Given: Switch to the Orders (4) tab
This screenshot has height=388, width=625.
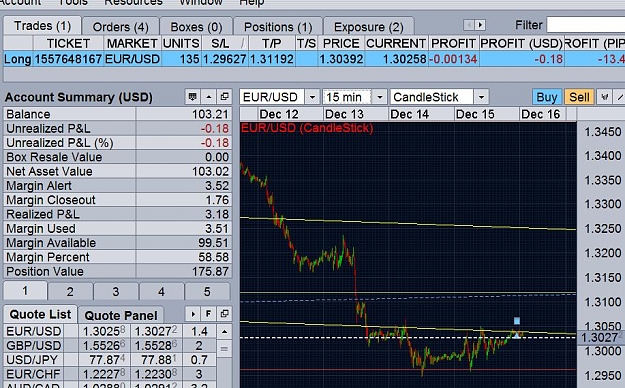Looking at the screenshot, I should click(x=120, y=27).
